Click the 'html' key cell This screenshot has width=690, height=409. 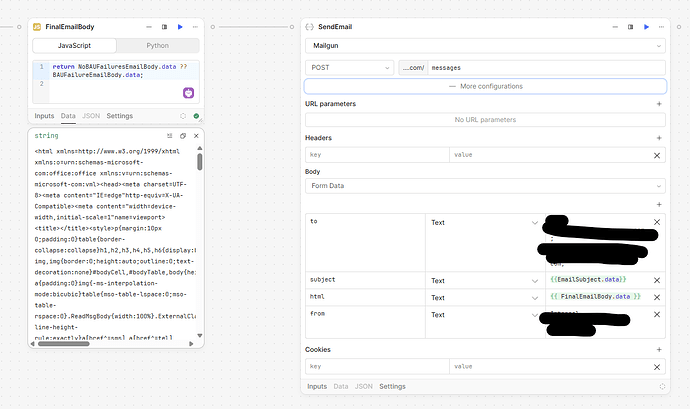[x=365, y=298]
